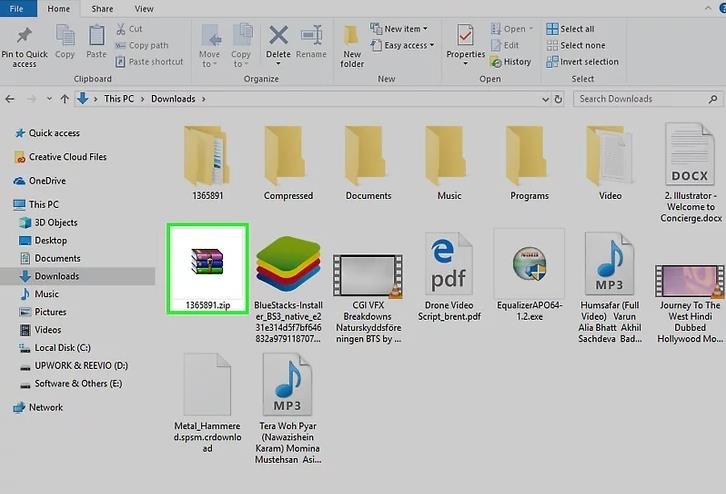Open recent locations dropdown arrow
Image resolution: width=726 pixels, height=494 pixels.
(x=49, y=99)
